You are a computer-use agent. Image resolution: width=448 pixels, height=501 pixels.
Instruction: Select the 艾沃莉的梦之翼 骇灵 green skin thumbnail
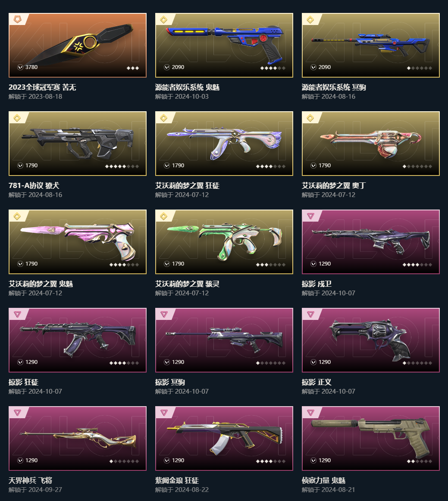(x=224, y=242)
